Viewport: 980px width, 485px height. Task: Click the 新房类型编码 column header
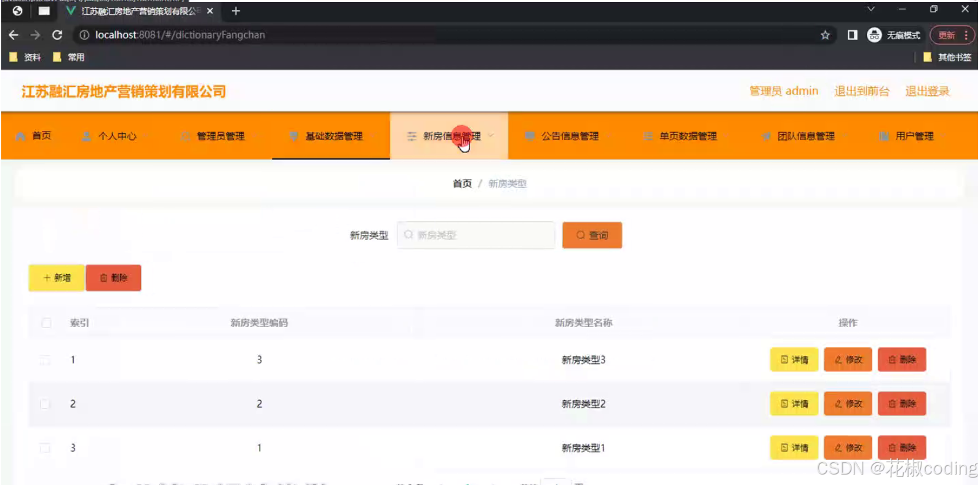point(259,323)
